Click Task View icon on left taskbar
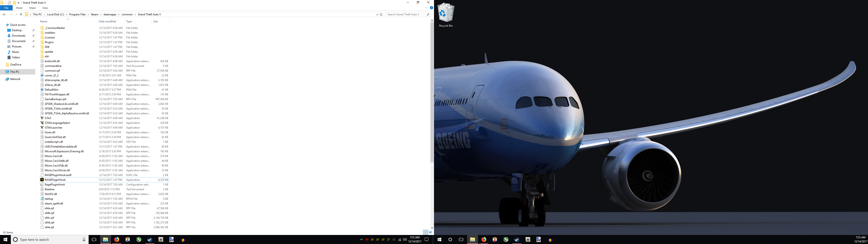The height and width of the screenshot is (244, 868). [x=94, y=240]
